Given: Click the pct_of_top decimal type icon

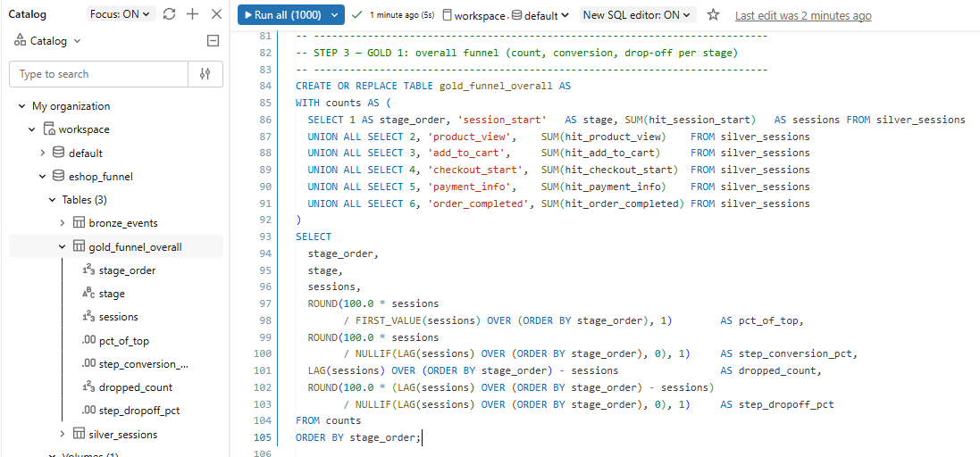Looking at the screenshot, I should (88, 341).
